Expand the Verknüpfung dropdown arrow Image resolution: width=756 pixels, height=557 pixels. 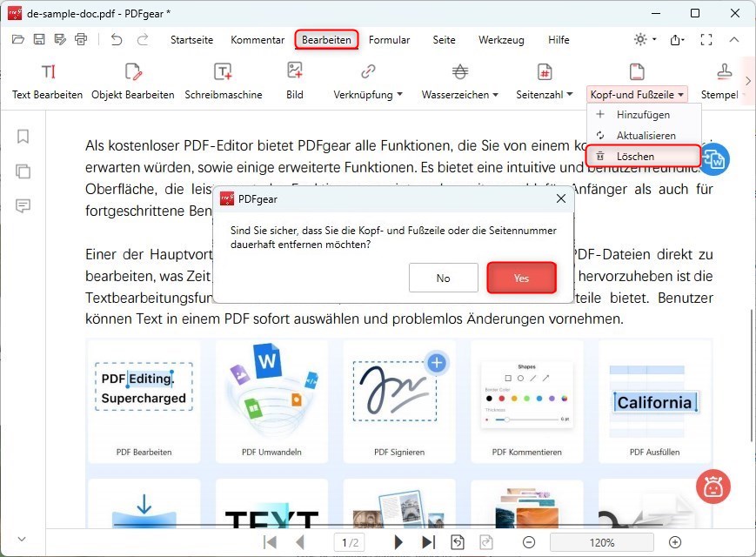tap(399, 95)
